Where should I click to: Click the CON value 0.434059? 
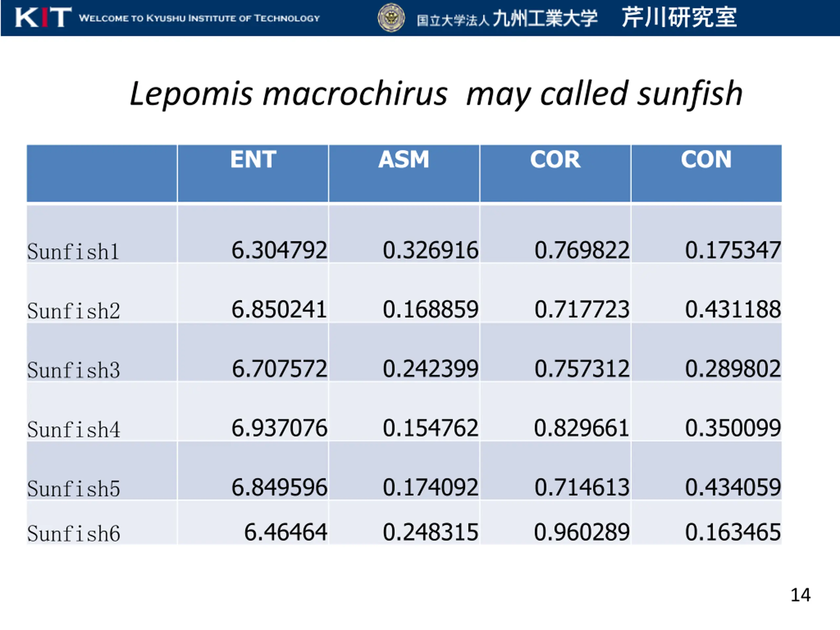pyautogui.click(x=733, y=487)
